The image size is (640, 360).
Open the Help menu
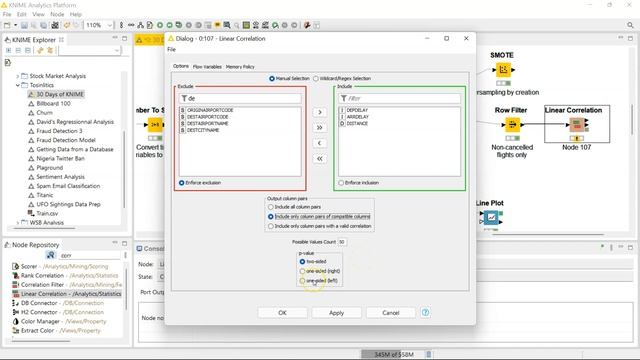76,14
